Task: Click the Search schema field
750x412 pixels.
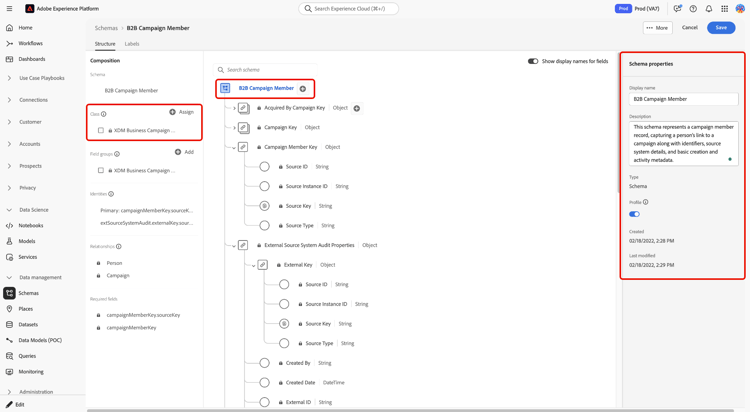Action: (x=265, y=70)
